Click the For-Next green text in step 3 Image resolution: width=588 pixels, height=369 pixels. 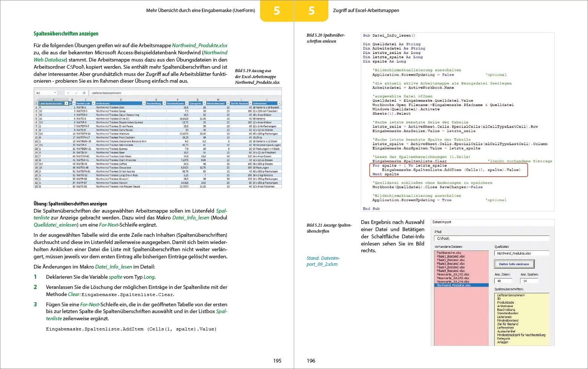[x=90, y=304]
